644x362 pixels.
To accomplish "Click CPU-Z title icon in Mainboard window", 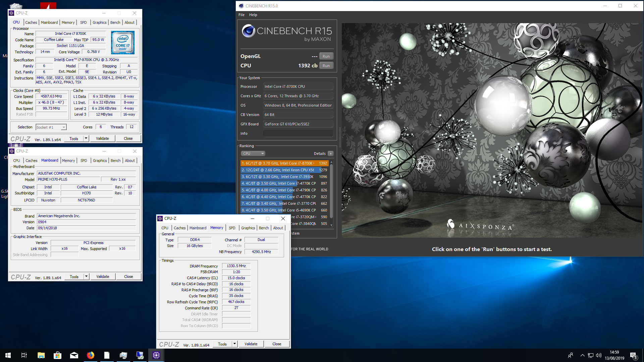I will pos(12,151).
